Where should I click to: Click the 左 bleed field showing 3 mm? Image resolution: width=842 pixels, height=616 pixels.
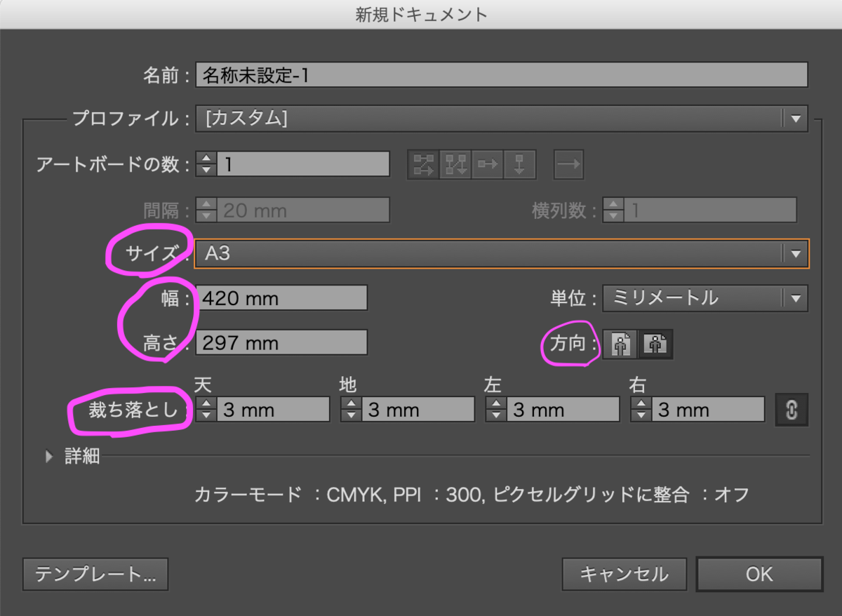(x=563, y=410)
